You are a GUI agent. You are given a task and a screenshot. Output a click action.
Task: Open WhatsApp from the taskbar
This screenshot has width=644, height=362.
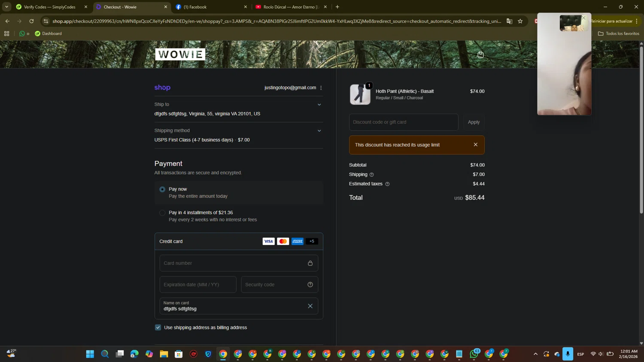pyautogui.click(x=474, y=354)
